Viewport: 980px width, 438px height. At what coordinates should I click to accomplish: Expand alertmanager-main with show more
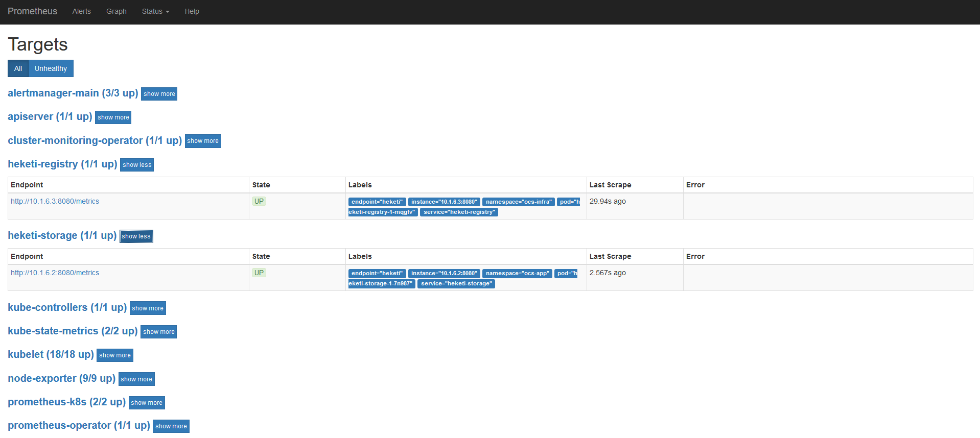159,94
